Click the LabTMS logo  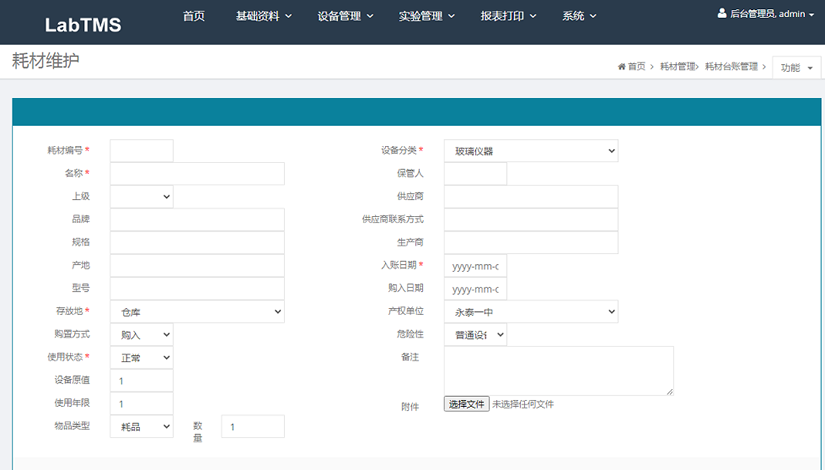[83, 25]
